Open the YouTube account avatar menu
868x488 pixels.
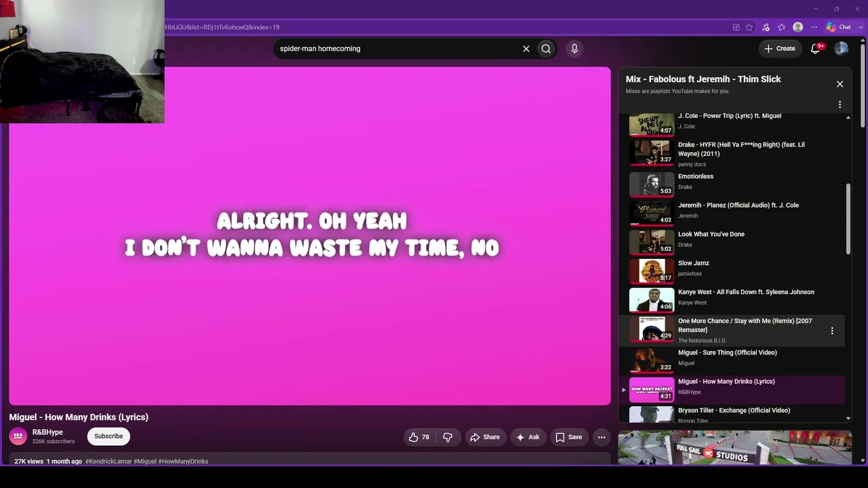pos(842,49)
